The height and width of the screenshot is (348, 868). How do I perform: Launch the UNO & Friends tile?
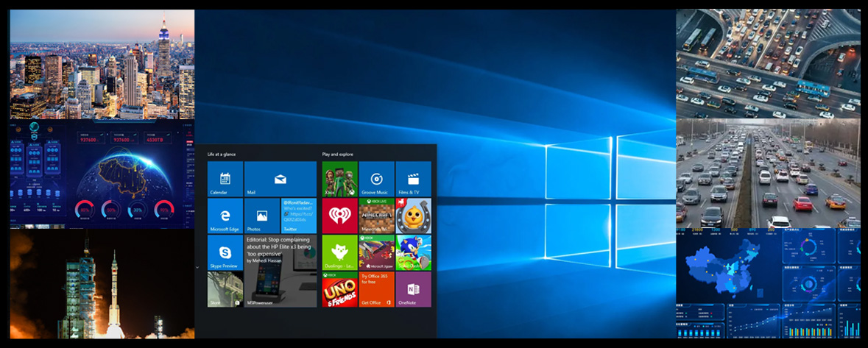(340, 289)
